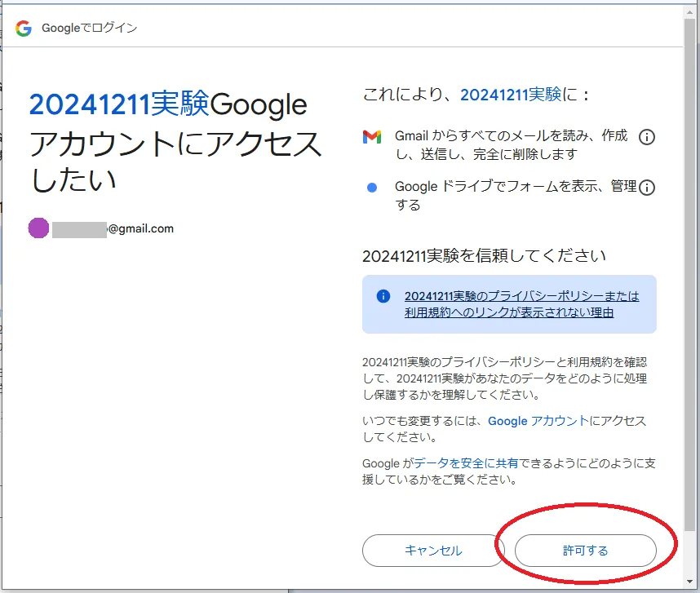Image resolution: width=700 pixels, height=593 pixels.
Task: Click the blue dot next to Google ドライブ
Action: 372,188
